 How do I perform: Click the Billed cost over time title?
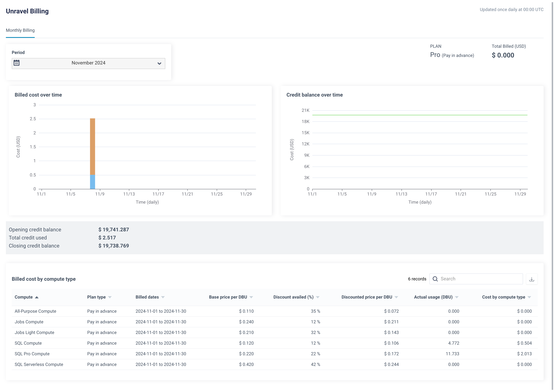pyautogui.click(x=38, y=95)
